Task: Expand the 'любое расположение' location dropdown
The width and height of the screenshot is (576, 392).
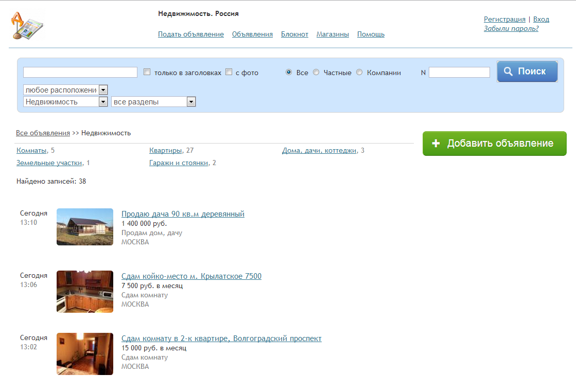Action: tap(103, 90)
